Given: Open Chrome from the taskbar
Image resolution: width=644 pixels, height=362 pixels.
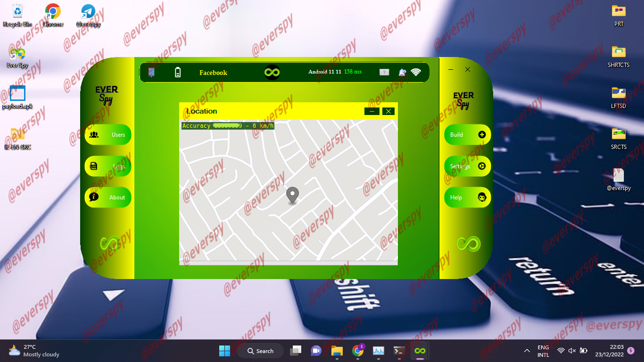Looking at the screenshot, I should (x=358, y=351).
